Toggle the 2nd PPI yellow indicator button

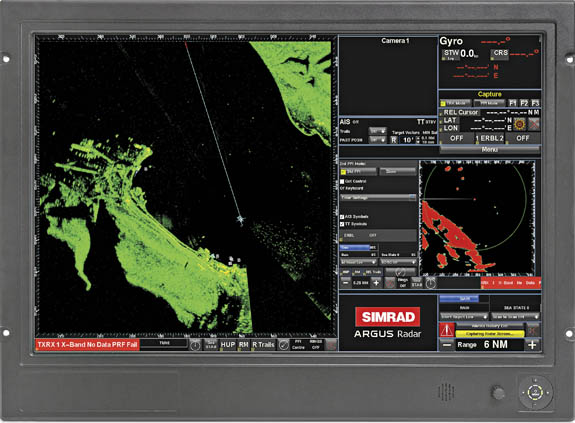click(358, 172)
